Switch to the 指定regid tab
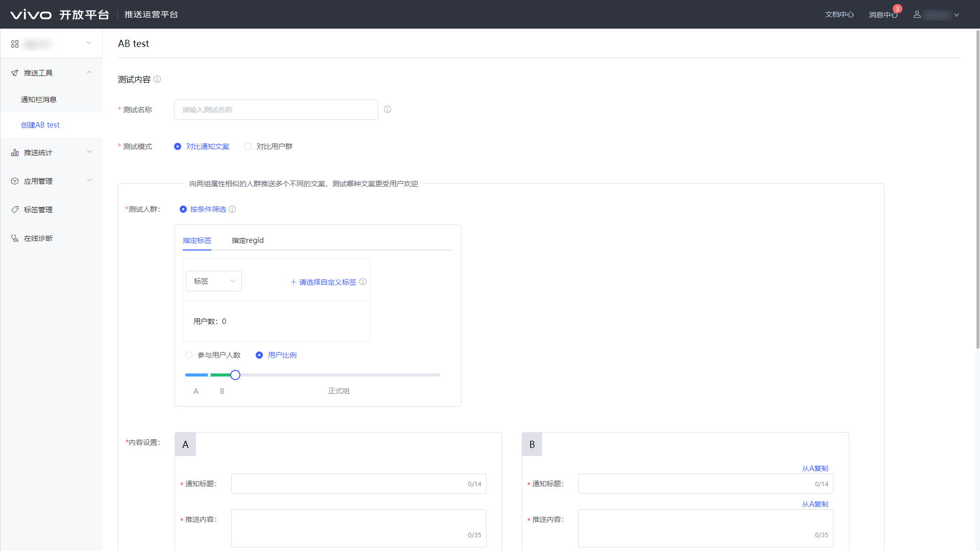Image resolution: width=980 pixels, height=551 pixels. click(x=248, y=240)
